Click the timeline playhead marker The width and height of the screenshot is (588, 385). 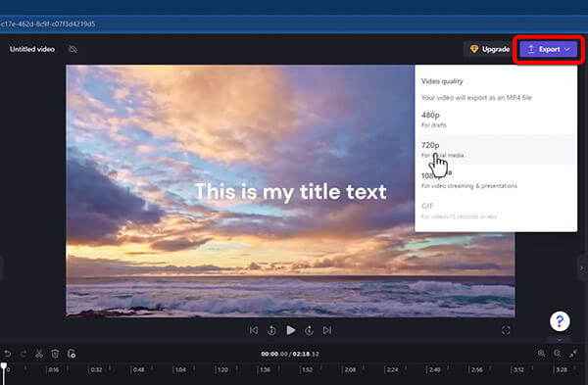pyautogui.click(x=4, y=365)
